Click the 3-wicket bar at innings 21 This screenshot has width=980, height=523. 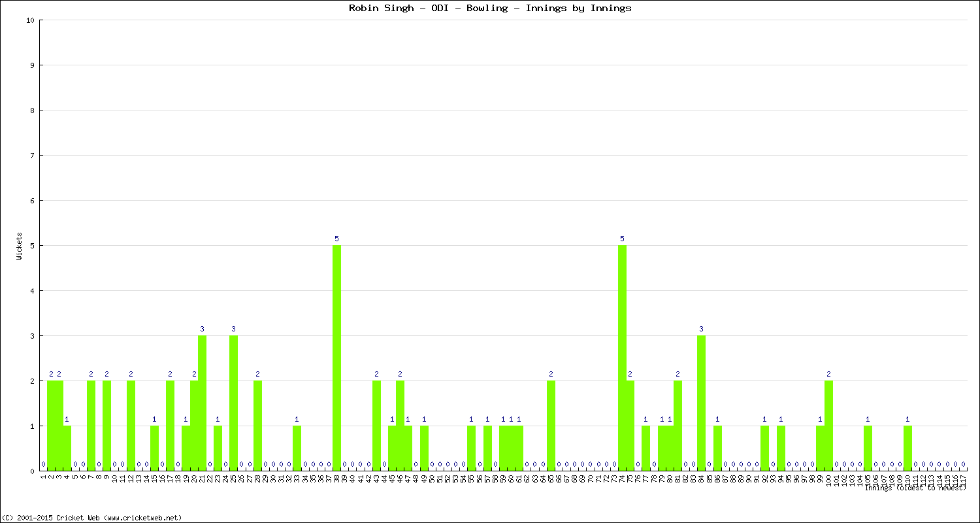pos(202,403)
